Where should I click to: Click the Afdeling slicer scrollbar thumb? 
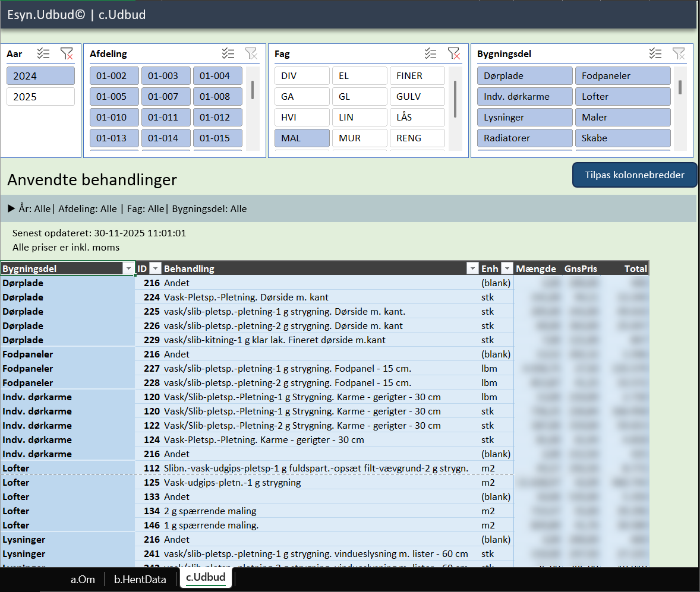coord(253,90)
